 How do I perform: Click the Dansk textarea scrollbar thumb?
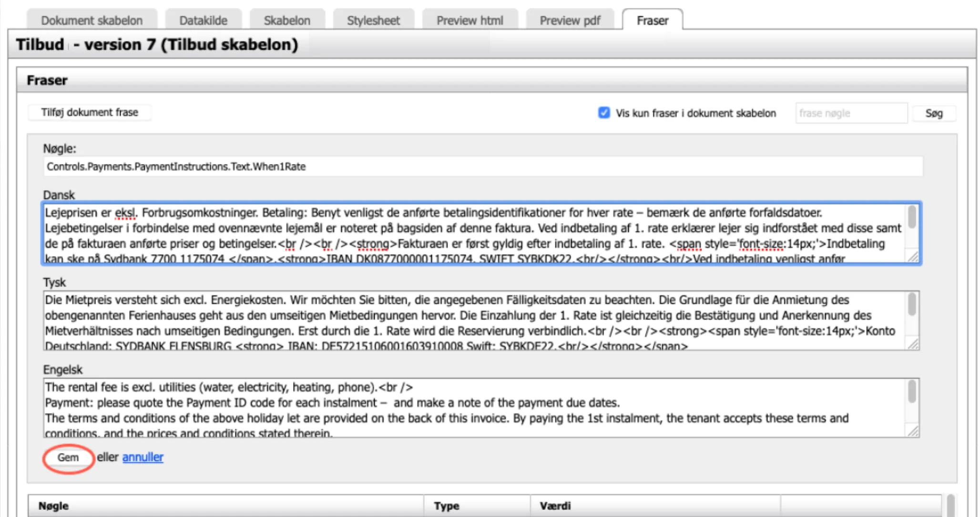[x=911, y=217]
